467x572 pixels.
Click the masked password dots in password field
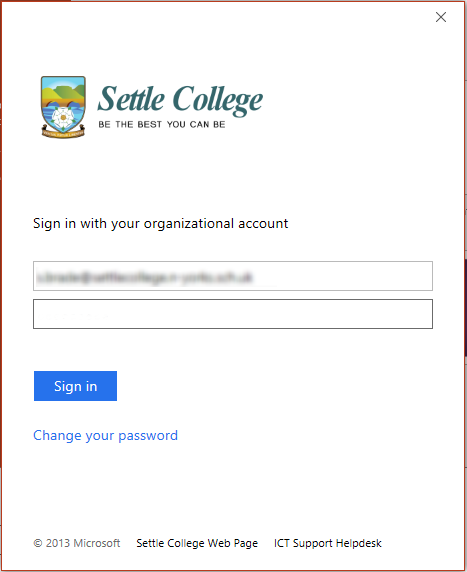click(x=73, y=315)
